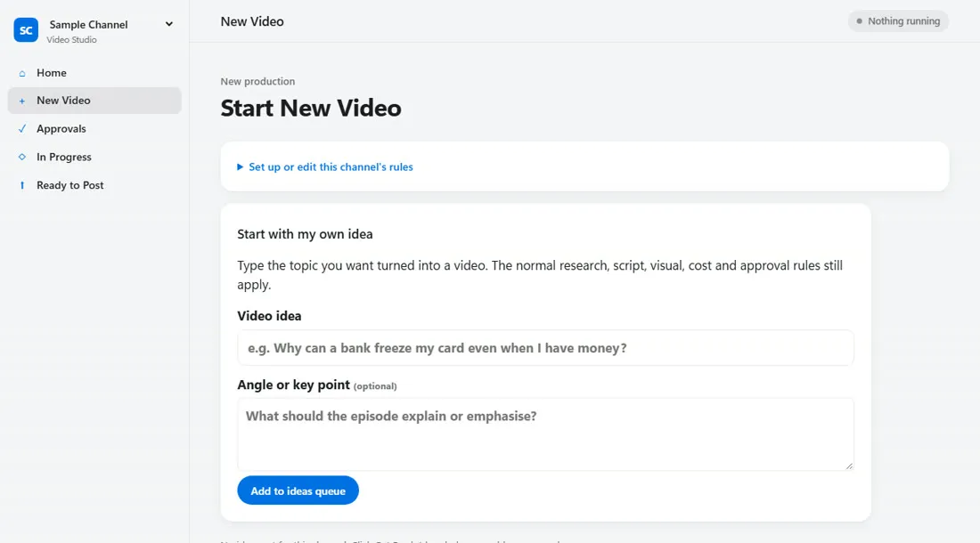This screenshot has height=543, width=980.
Task: Click the Home house icon
Action: [x=22, y=73]
